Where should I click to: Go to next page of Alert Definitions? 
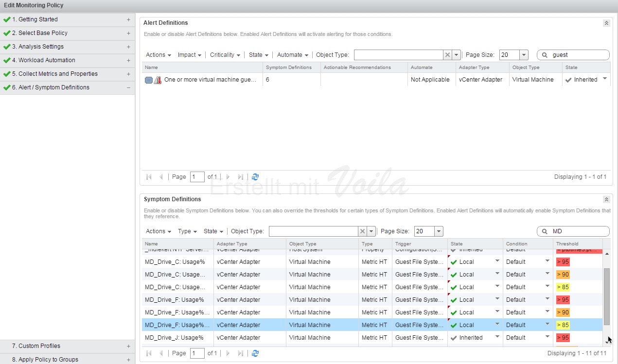(228, 177)
